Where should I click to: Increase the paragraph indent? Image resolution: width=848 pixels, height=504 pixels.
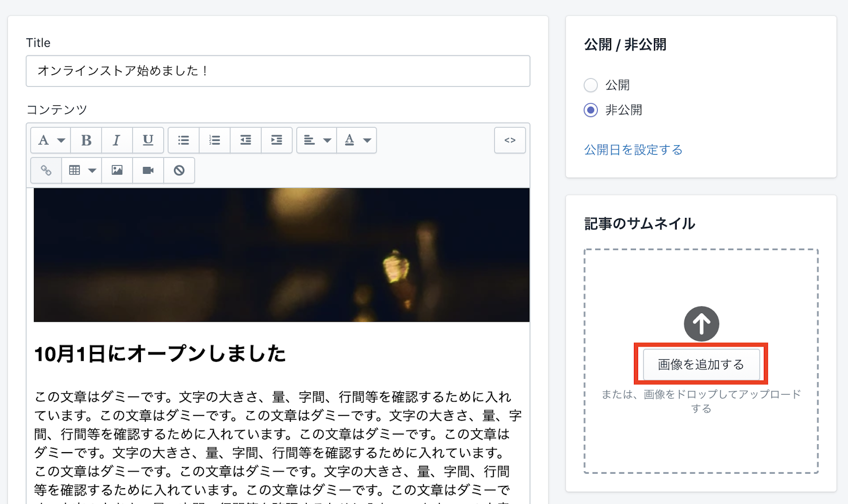point(277,140)
